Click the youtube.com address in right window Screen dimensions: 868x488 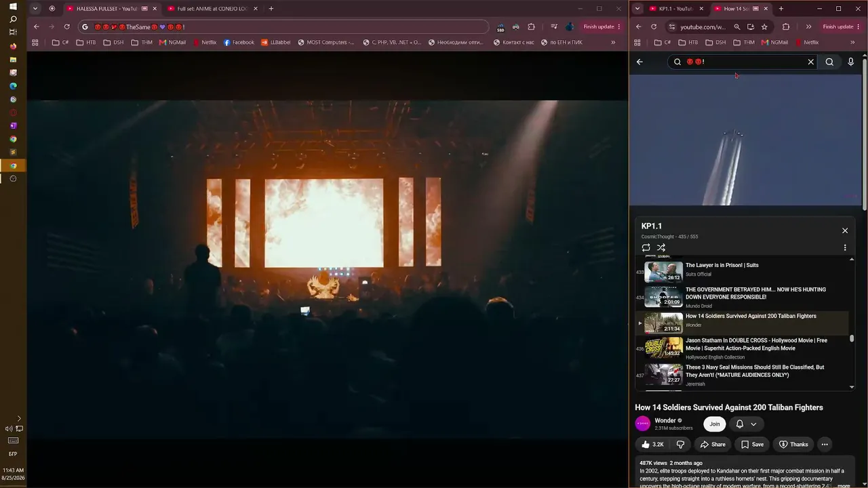pos(703,27)
